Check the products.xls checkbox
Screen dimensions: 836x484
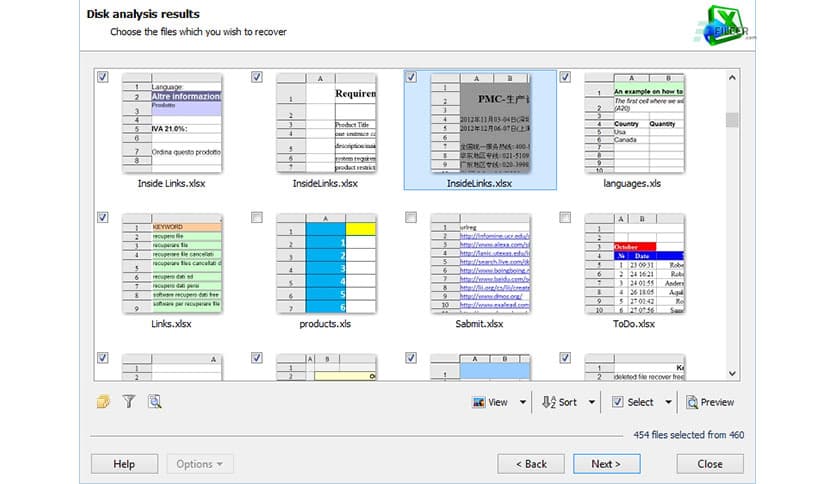point(257,217)
